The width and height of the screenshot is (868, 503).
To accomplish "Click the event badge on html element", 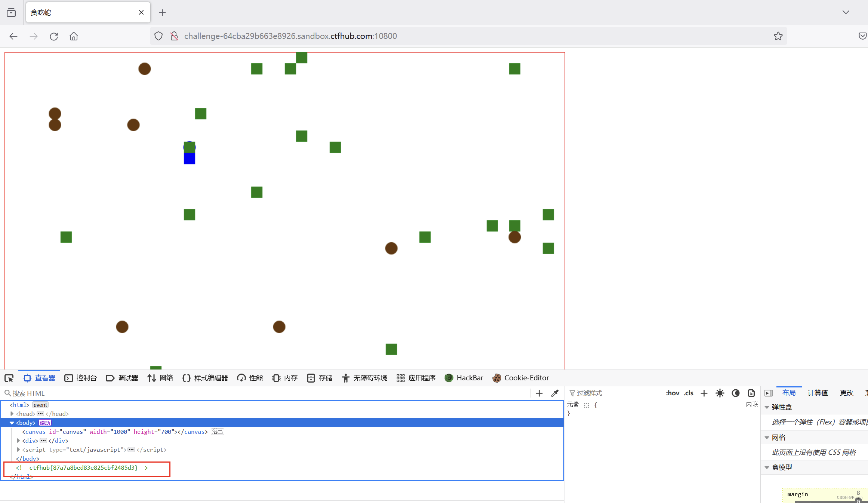I will click(40, 405).
